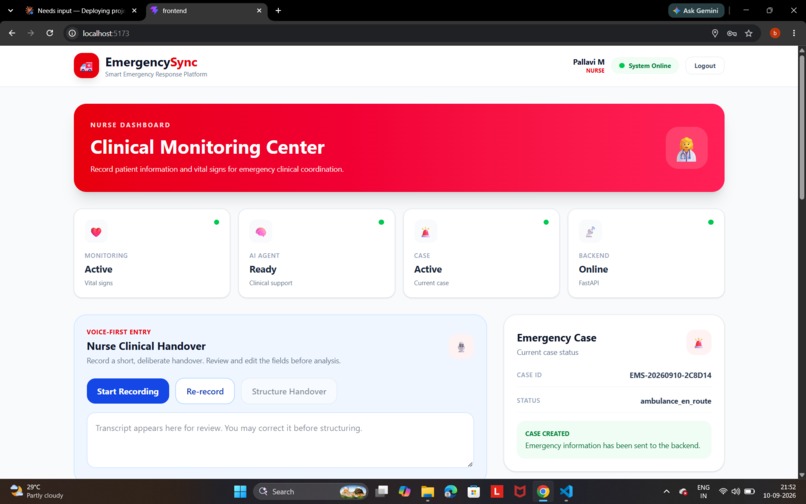Click the 'CASE CREATED' notification message

614,440
